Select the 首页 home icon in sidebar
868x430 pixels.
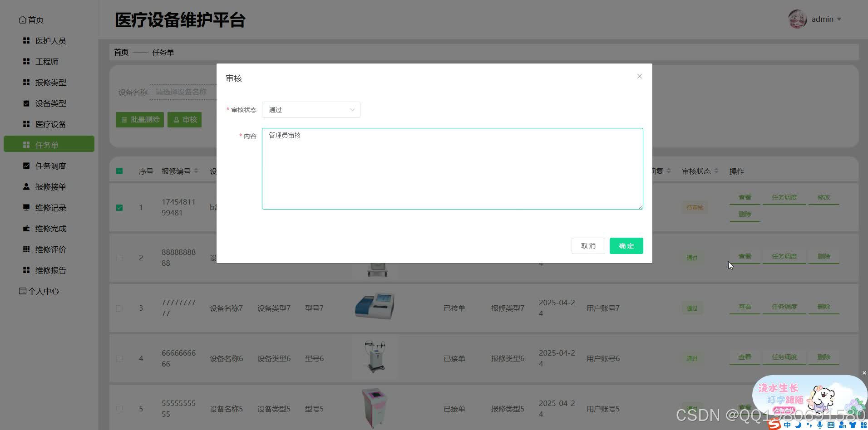(x=23, y=20)
